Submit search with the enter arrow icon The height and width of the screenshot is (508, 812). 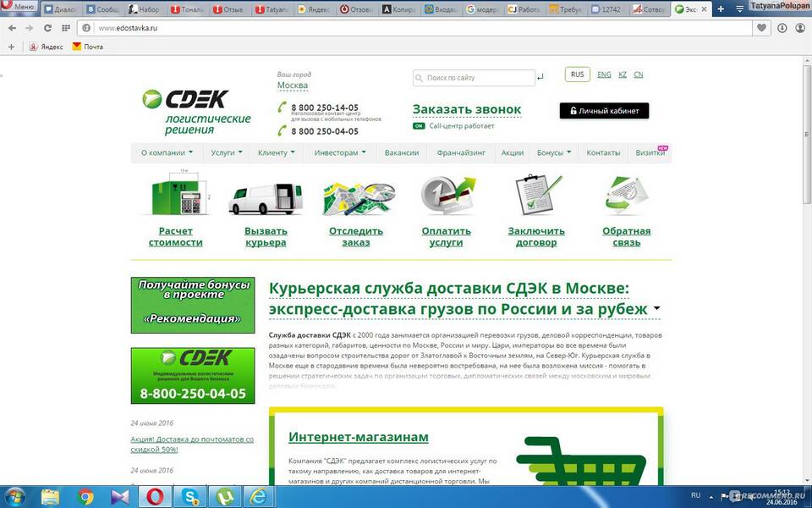pyautogui.click(x=540, y=77)
